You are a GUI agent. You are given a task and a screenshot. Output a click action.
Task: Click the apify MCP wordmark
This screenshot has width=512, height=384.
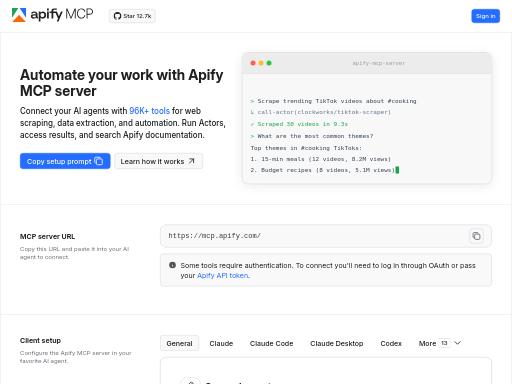point(62,15)
